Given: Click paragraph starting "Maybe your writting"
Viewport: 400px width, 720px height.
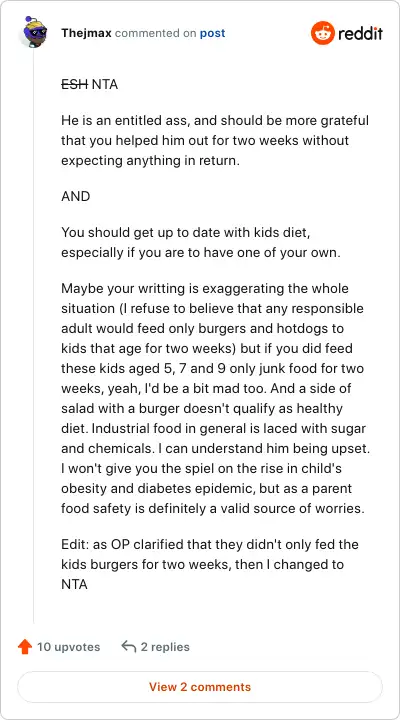Looking at the screenshot, I should (215, 399).
